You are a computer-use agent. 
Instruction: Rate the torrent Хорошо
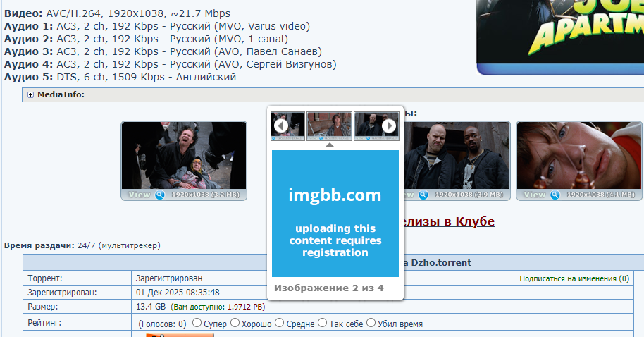pos(235,323)
